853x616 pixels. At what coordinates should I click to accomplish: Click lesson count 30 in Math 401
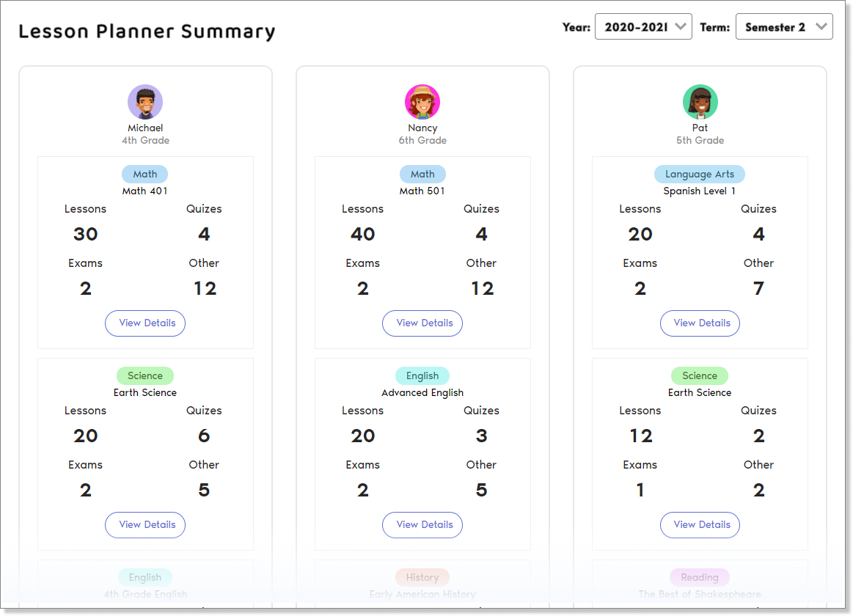point(85,235)
